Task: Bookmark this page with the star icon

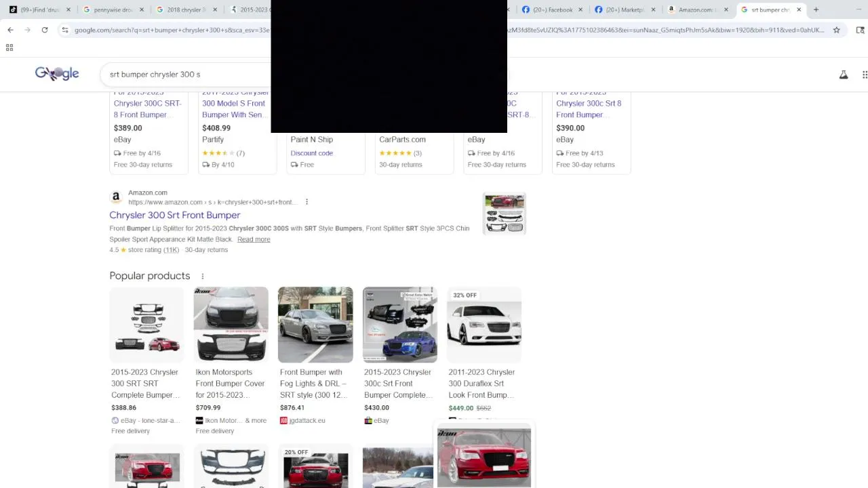Action: [x=837, y=30]
